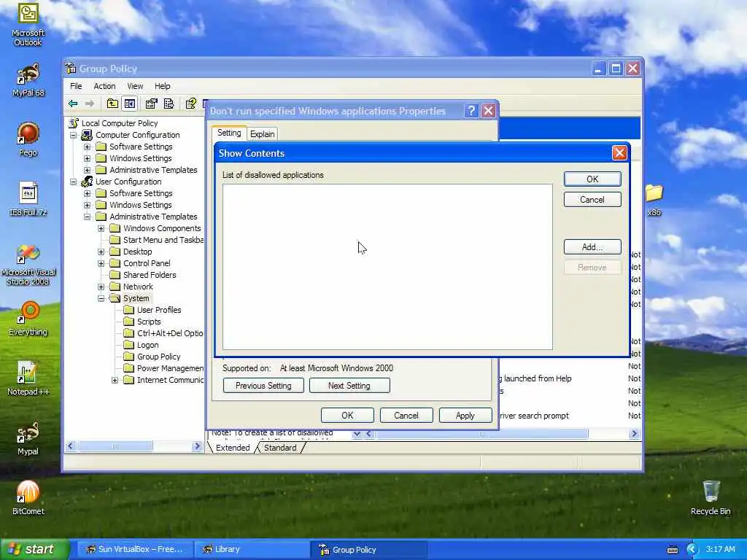The image size is (747, 560).
Task: Click the User Configuration node icon
Action: (x=87, y=182)
